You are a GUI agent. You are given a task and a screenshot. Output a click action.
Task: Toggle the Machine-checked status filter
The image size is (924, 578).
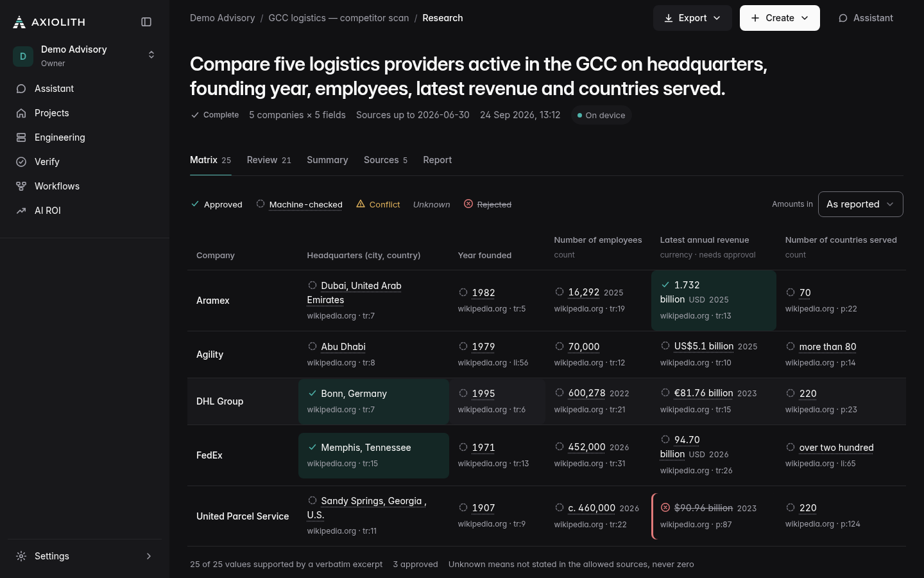pyautogui.click(x=299, y=204)
